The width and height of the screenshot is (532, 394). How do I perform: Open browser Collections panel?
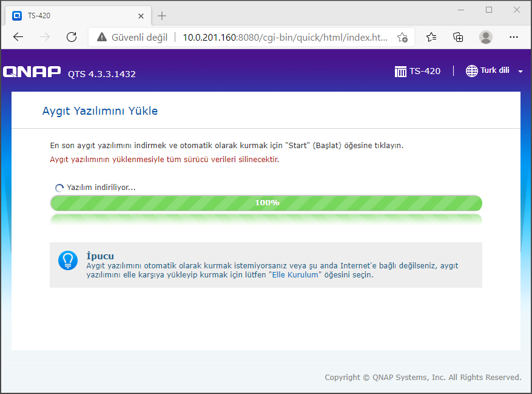[x=458, y=37]
